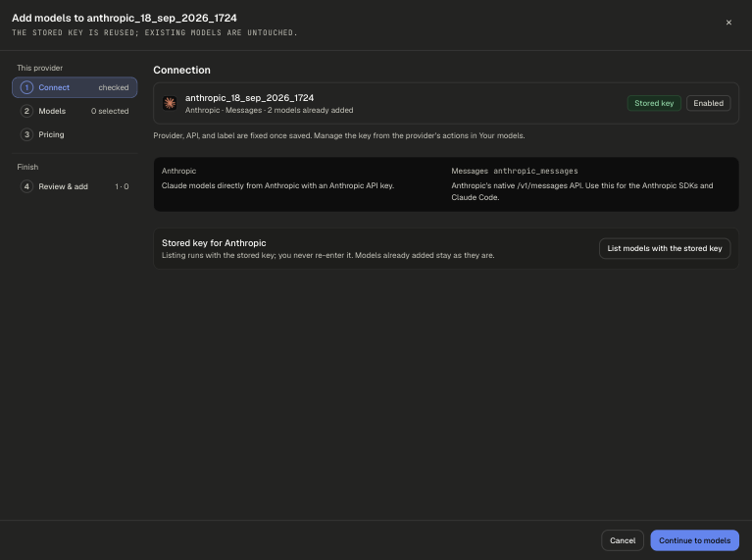The image size is (752, 560).
Task: Click 'Anthropic's native /v1/messages API' description
Action: point(582,191)
